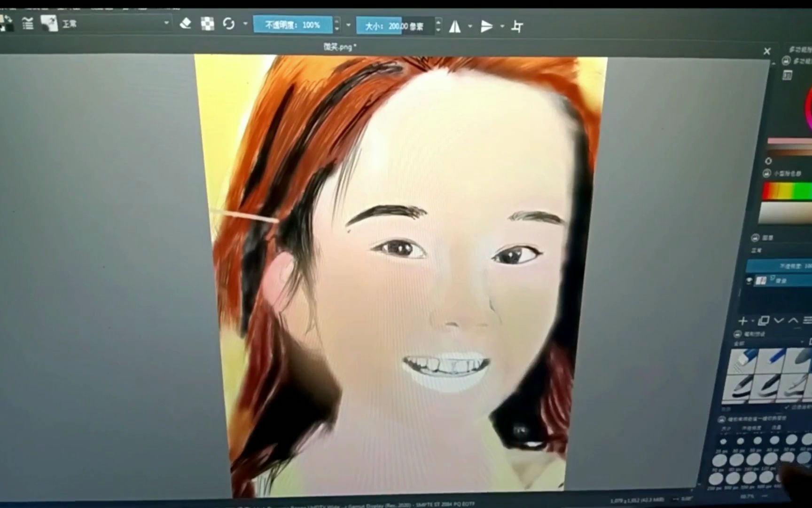The width and height of the screenshot is (812, 508).
Task: Click the reload original preset icon
Action: [x=229, y=24]
